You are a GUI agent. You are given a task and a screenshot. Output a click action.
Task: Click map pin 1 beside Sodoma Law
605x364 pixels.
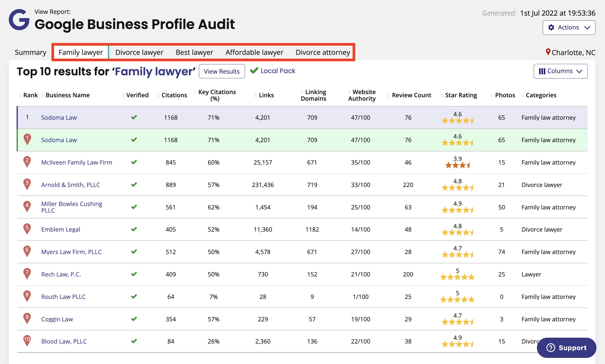pyautogui.click(x=27, y=139)
